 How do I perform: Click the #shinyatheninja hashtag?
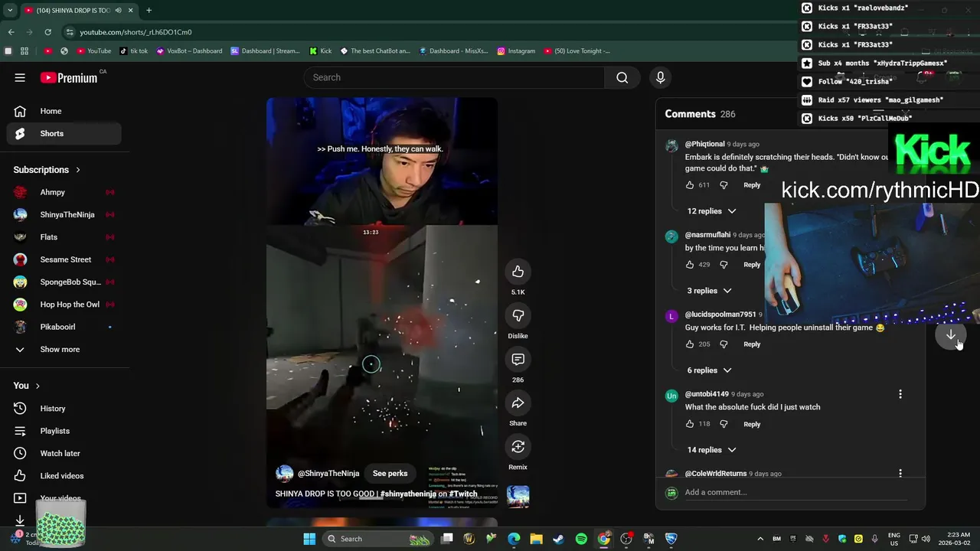408,494
